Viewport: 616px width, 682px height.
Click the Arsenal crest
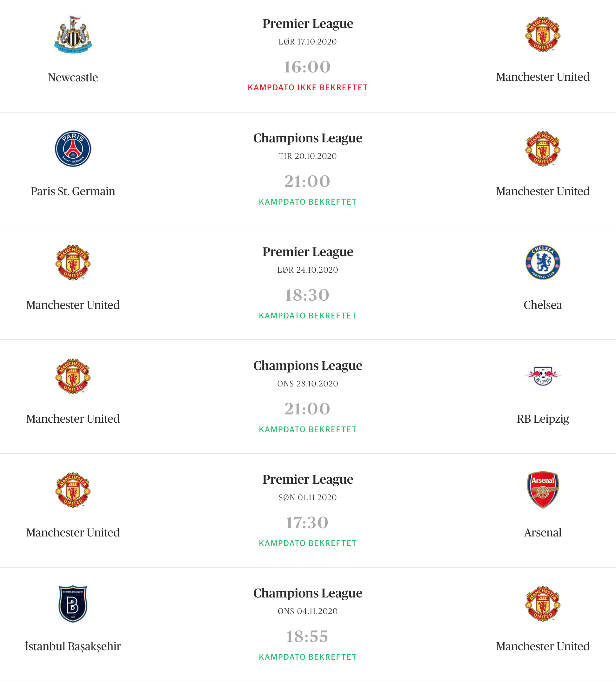(x=543, y=489)
